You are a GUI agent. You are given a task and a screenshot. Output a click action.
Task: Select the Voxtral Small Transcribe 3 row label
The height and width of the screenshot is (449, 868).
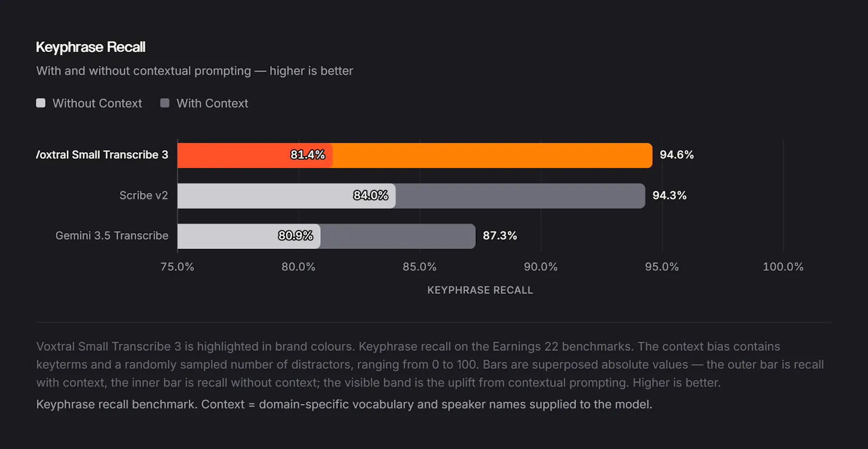point(102,155)
